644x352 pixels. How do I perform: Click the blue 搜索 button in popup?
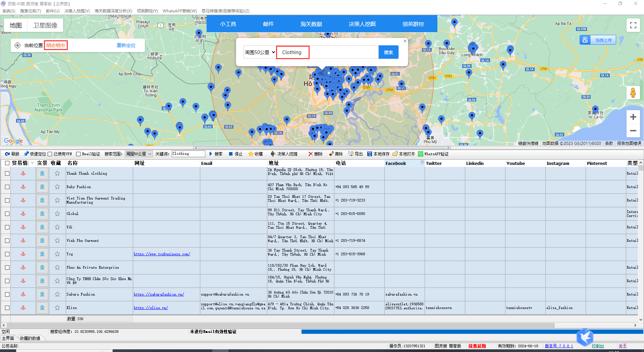tap(388, 52)
